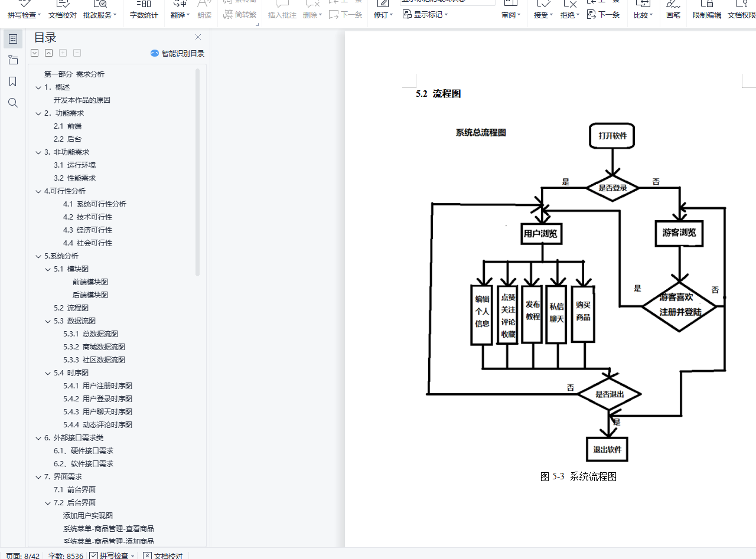This screenshot has width=756, height=559.
Task: Select 添加用户实现图 in the outline
Action: pos(88,516)
